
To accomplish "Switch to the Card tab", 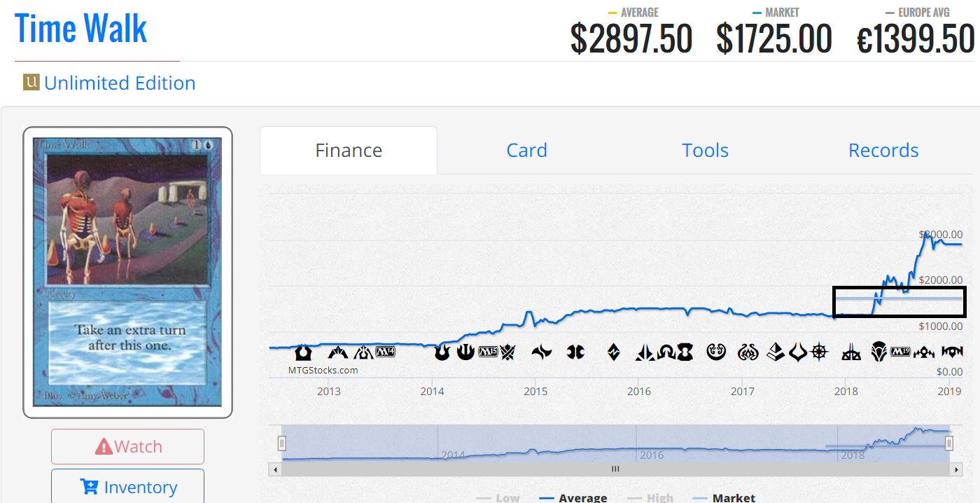I will pyautogui.click(x=526, y=151).
